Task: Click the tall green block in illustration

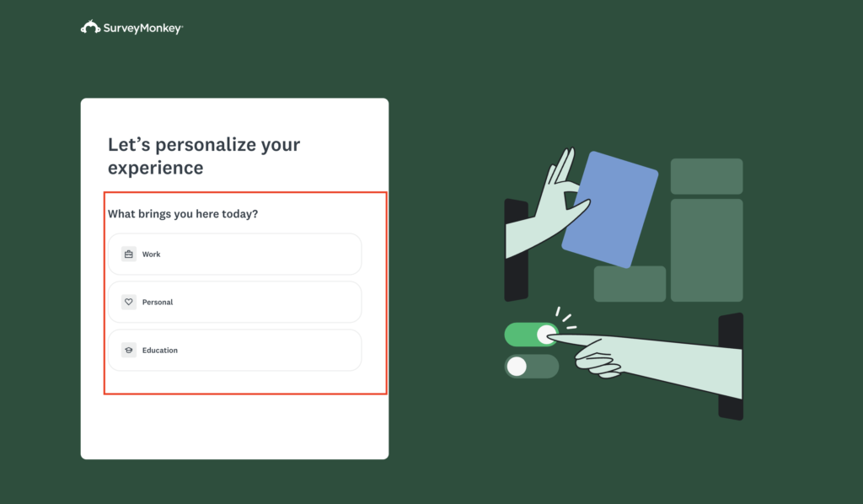Action: point(707,250)
